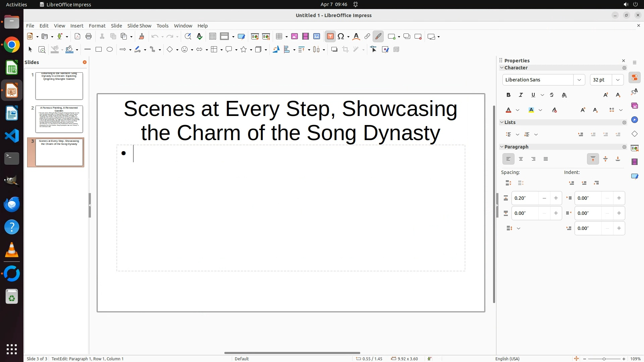Open the font size dropdown
The image size is (644, 362).
(x=618, y=80)
